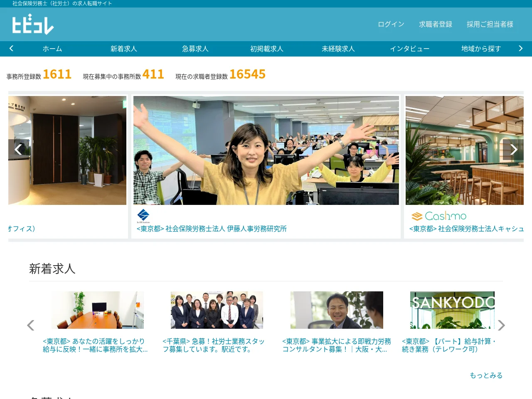Select the 地域から探す menu item
The width and height of the screenshot is (532, 399).
tap(481, 49)
